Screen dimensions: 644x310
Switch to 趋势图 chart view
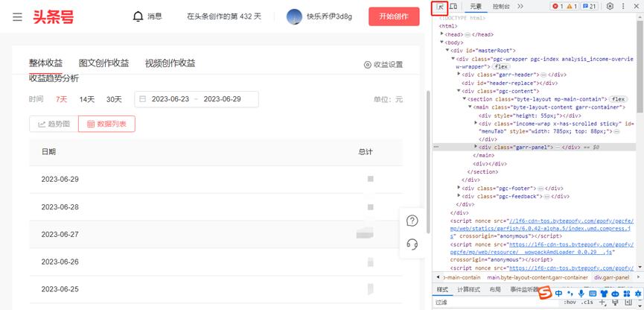tap(54, 124)
